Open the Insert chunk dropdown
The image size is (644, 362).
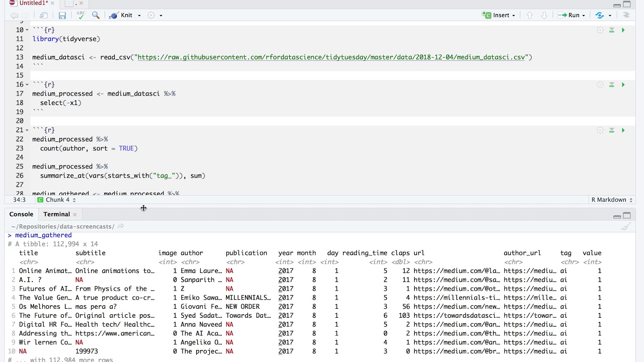[514, 16]
